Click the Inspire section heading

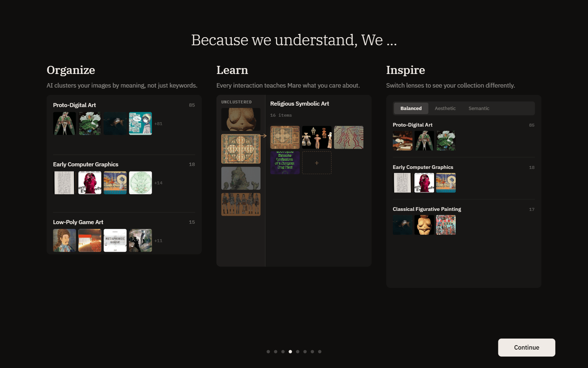(405, 70)
